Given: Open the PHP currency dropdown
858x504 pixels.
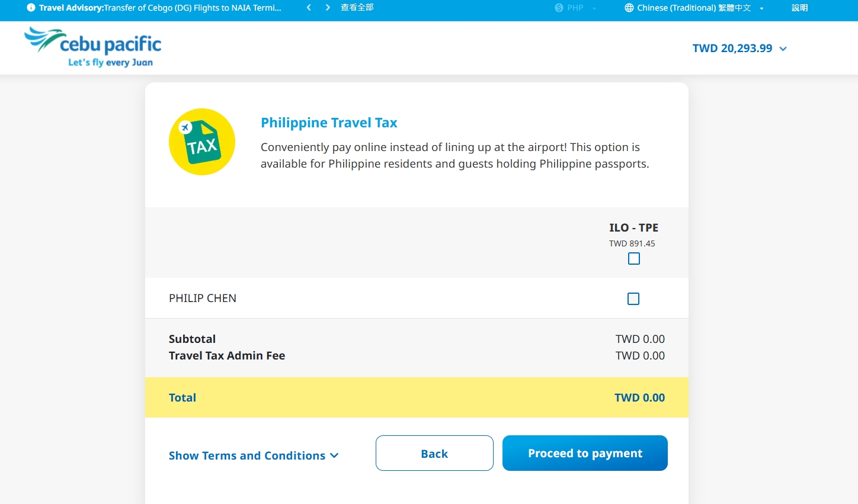Looking at the screenshot, I should (x=576, y=8).
